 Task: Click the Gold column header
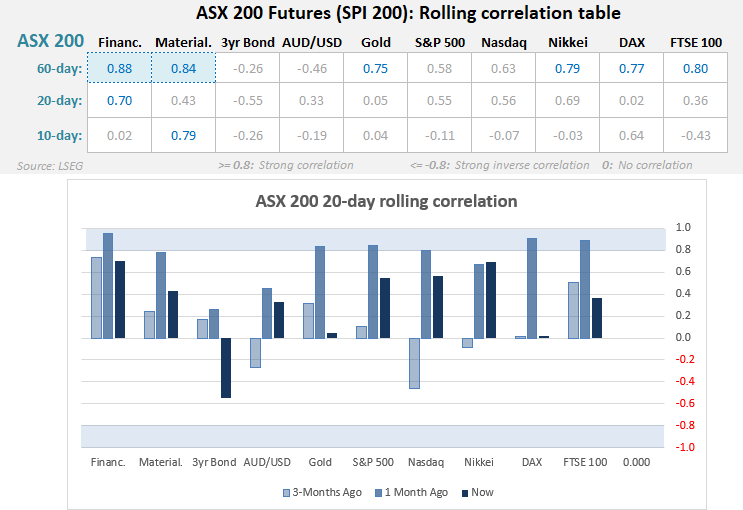[x=376, y=42]
